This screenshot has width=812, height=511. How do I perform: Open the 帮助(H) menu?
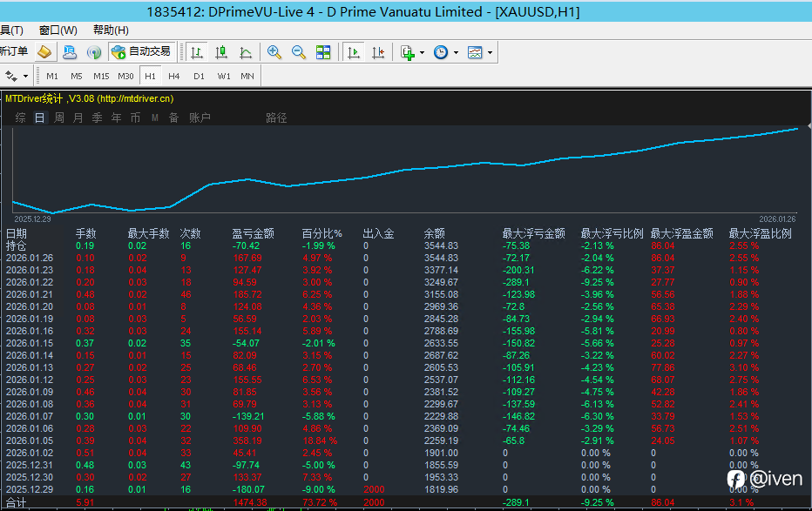click(x=111, y=30)
